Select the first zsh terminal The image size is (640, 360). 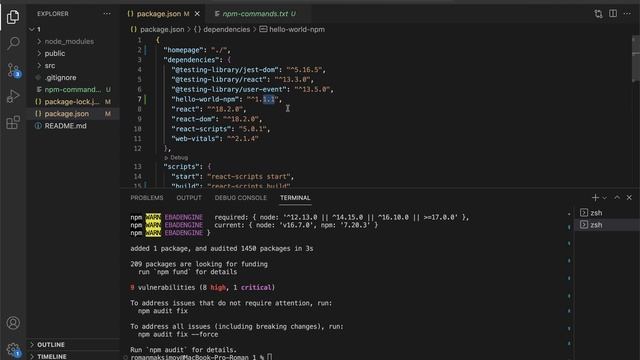pyautogui.click(x=607, y=213)
